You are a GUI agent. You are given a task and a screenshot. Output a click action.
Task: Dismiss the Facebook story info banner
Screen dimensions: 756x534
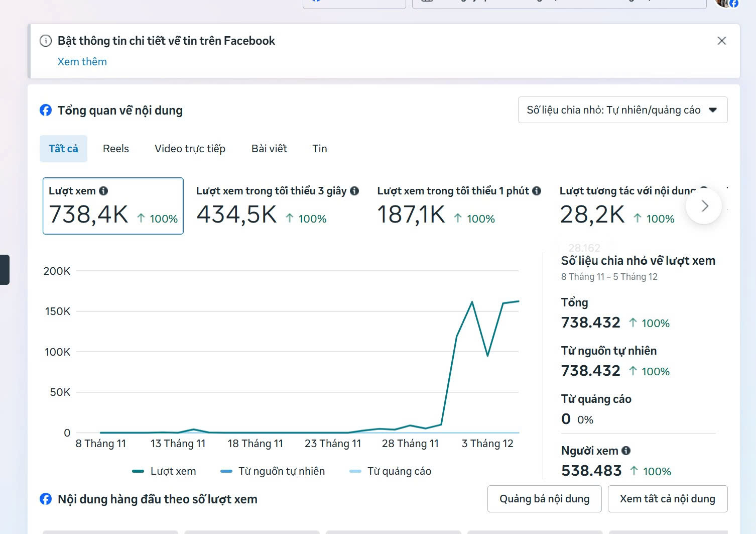click(722, 41)
